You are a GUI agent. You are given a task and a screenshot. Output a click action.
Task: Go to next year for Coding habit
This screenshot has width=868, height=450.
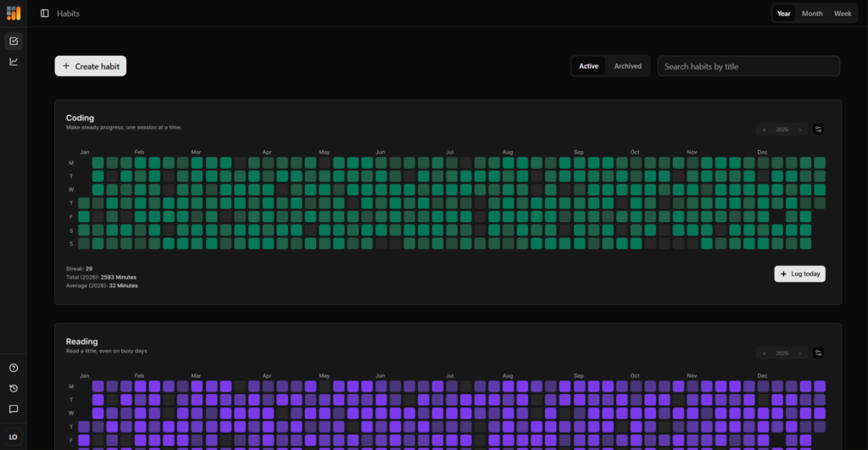point(800,130)
